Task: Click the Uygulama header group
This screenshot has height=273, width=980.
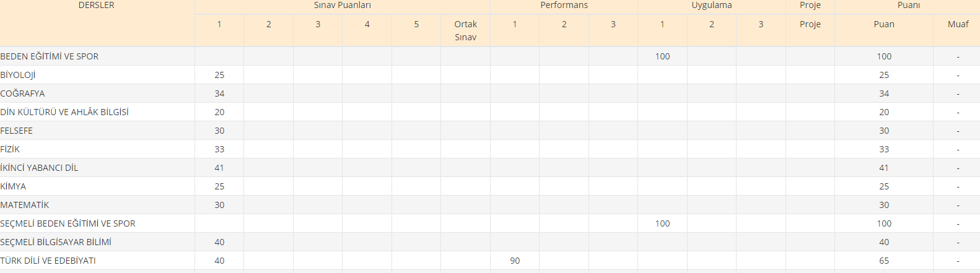Action: point(712,5)
